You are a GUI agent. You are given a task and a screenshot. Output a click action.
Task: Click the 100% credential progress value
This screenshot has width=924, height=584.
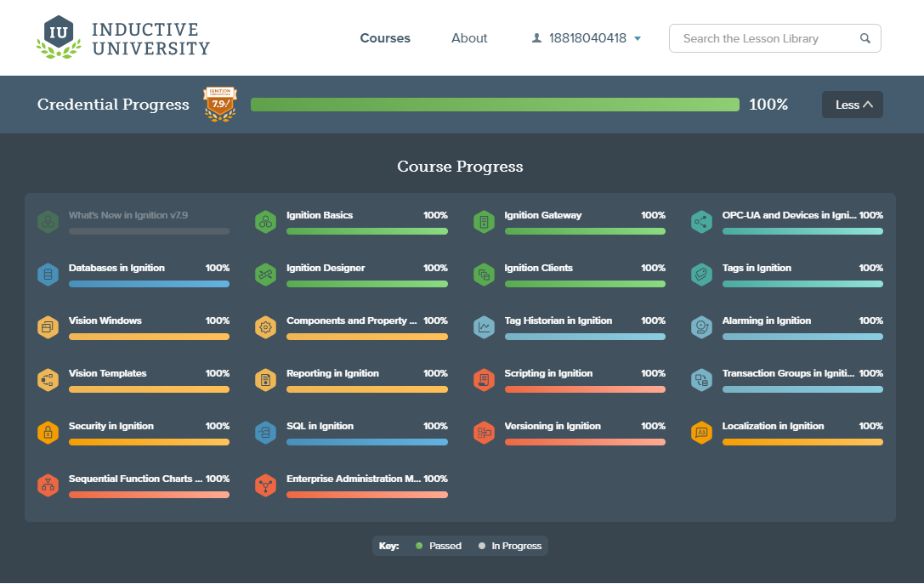768,105
